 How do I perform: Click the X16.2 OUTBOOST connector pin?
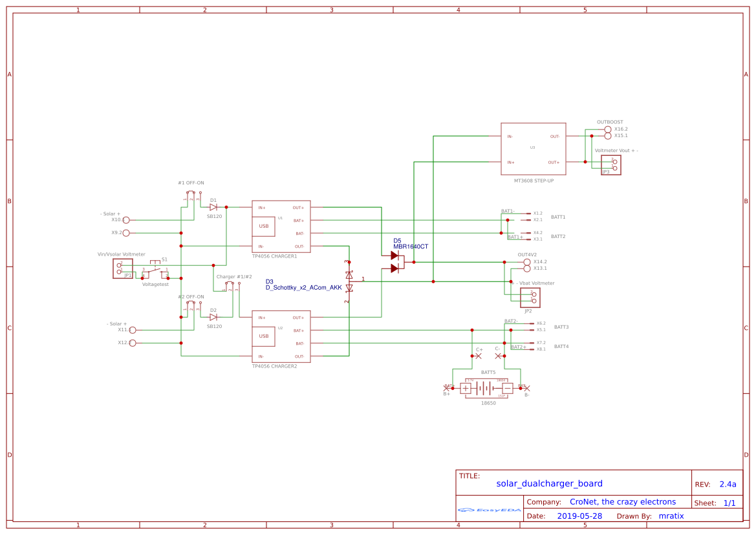pyautogui.click(x=608, y=129)
